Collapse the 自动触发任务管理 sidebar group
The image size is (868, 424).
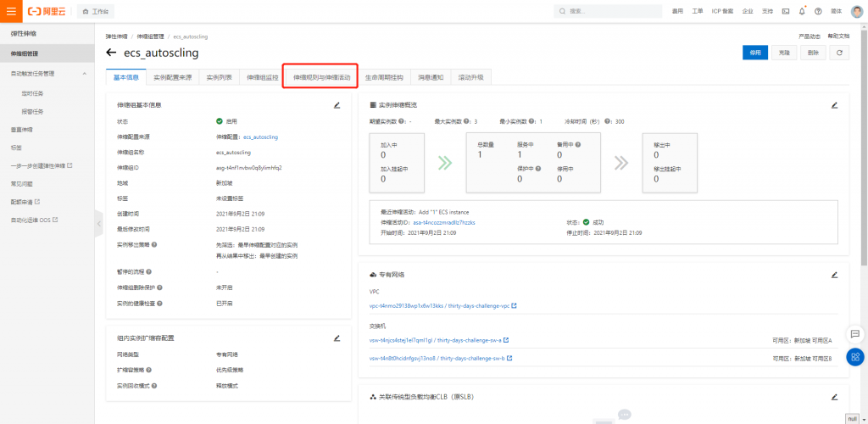(x=84, y=73)
